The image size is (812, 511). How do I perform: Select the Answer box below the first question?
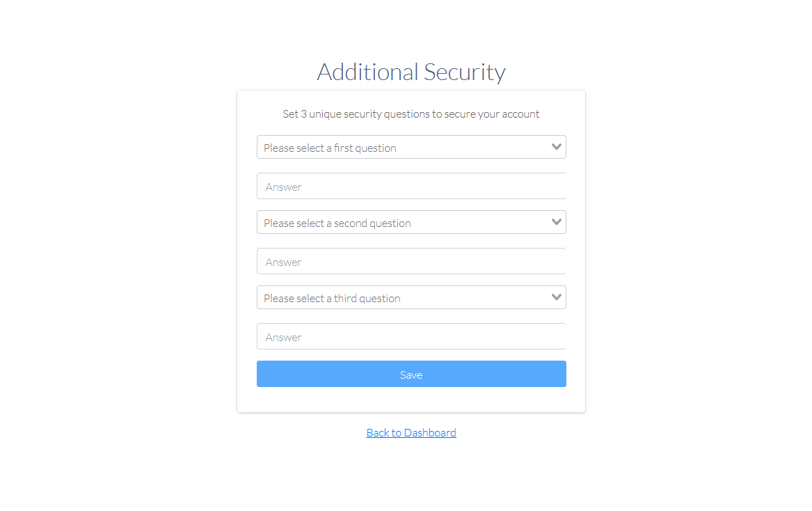pyautogui.click(x=411, y=186)
